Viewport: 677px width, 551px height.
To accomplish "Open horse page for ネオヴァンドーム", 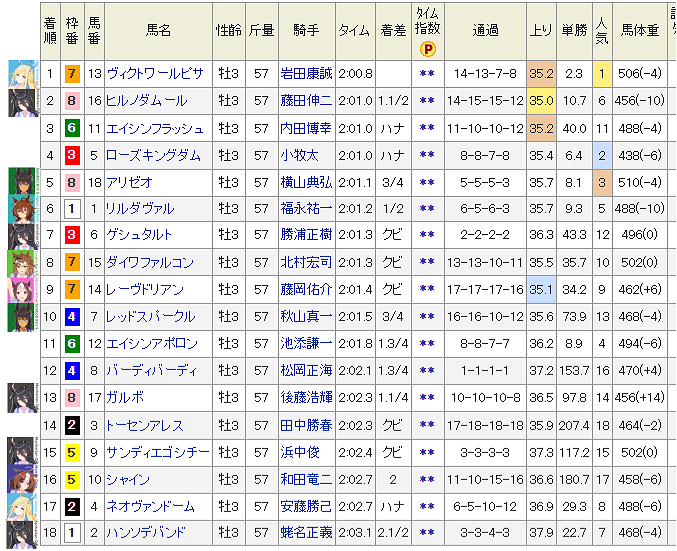I will (150, 506).
